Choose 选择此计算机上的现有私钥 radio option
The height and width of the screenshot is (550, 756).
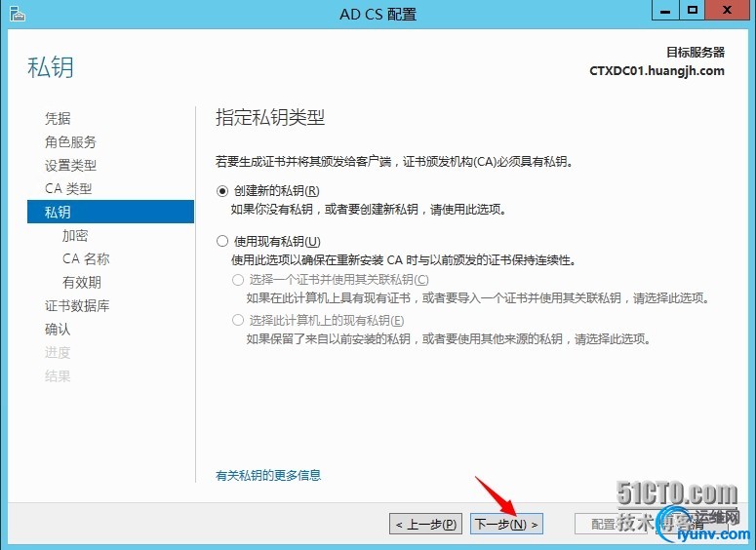(238, 320)
